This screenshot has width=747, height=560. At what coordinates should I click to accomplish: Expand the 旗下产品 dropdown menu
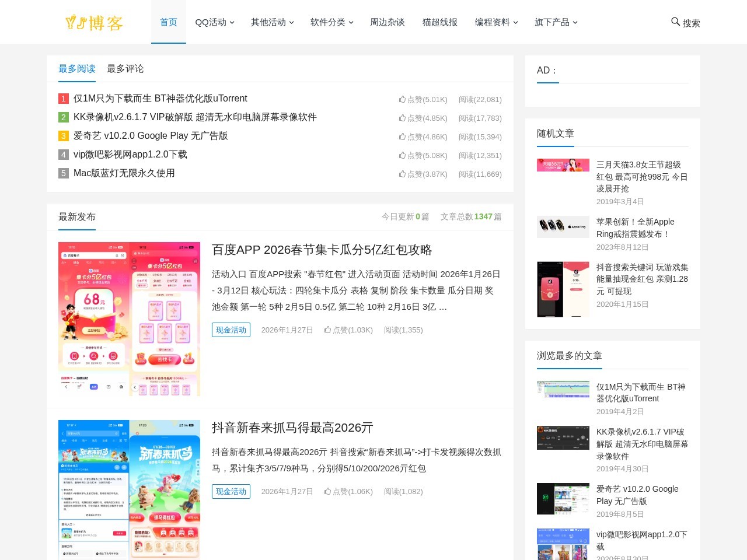556,22
